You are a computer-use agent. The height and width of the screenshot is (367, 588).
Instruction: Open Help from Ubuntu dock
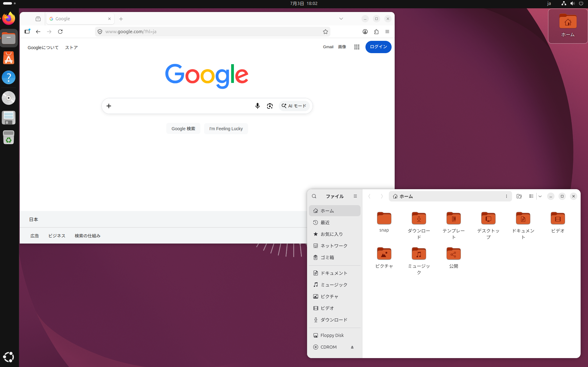click(9, 77)
